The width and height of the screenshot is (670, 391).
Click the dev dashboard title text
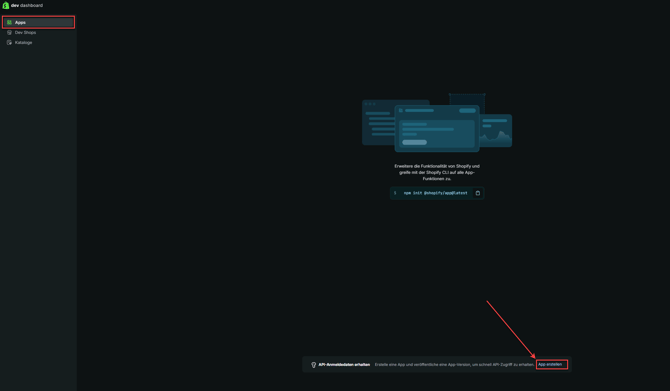coord(27,6)
